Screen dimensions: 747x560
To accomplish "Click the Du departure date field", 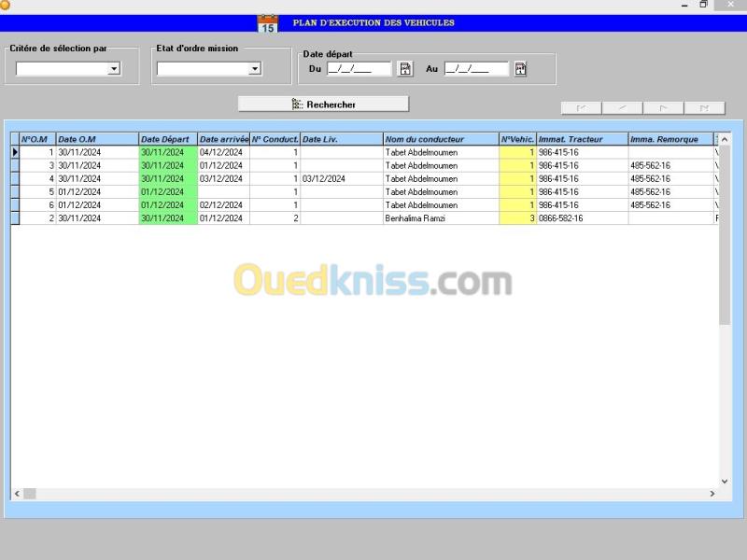I will (x=359, y=69).
